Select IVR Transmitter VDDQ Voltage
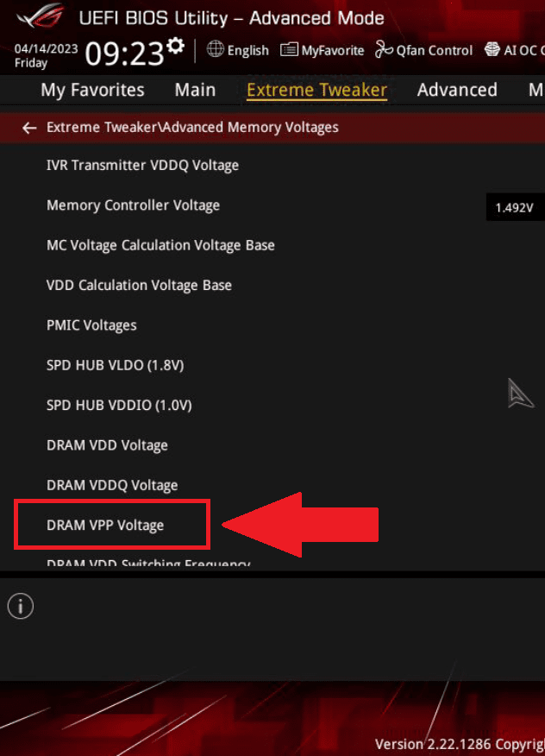The width and height of the screenshot is (545, 756). point(142,165)
